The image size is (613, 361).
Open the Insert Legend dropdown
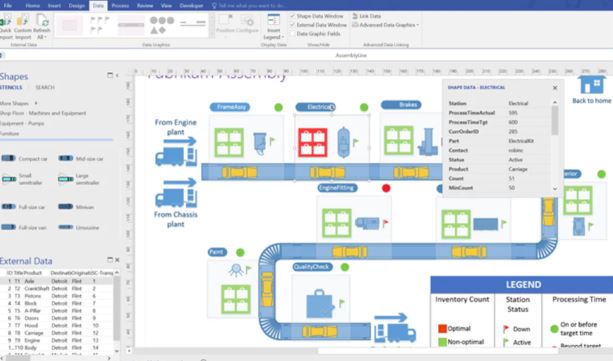(x=274, y=27)
